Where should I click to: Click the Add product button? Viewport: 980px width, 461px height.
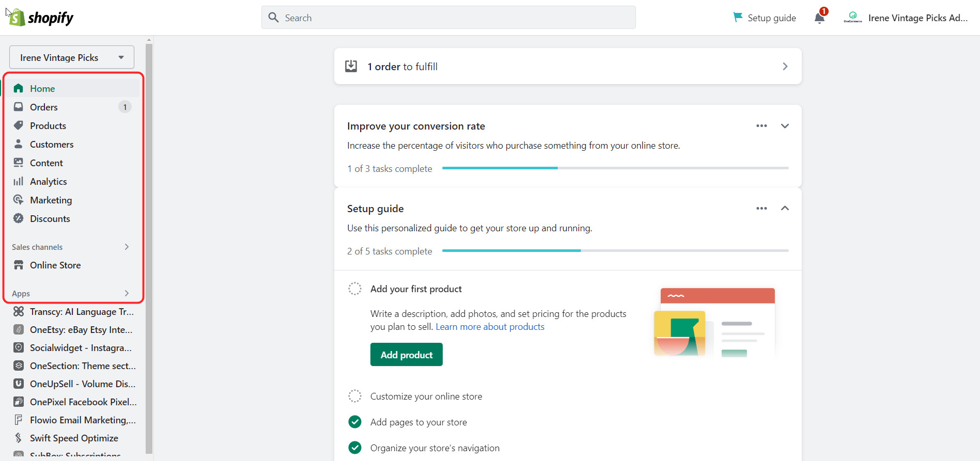tap(407, 354)
